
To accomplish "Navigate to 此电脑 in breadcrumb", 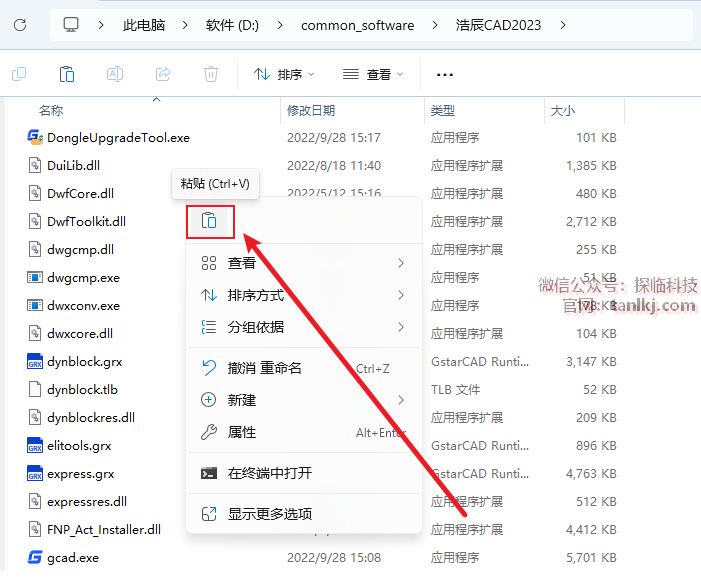I will click(x=144, y=25).
